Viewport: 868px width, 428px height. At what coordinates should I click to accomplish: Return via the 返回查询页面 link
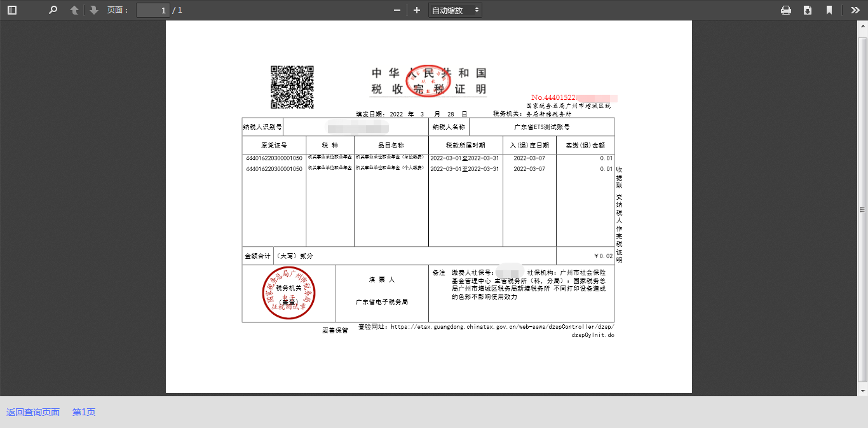[33, 412]
